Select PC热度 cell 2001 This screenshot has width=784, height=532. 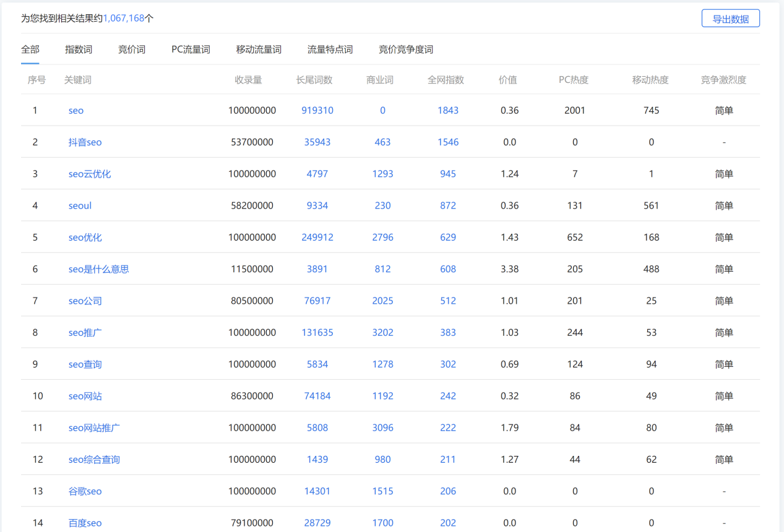tap(575, 110)
